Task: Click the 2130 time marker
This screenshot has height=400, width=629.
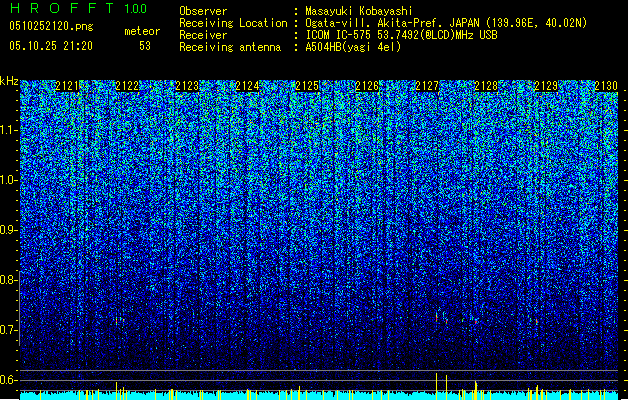Action: tap(606, 86)
